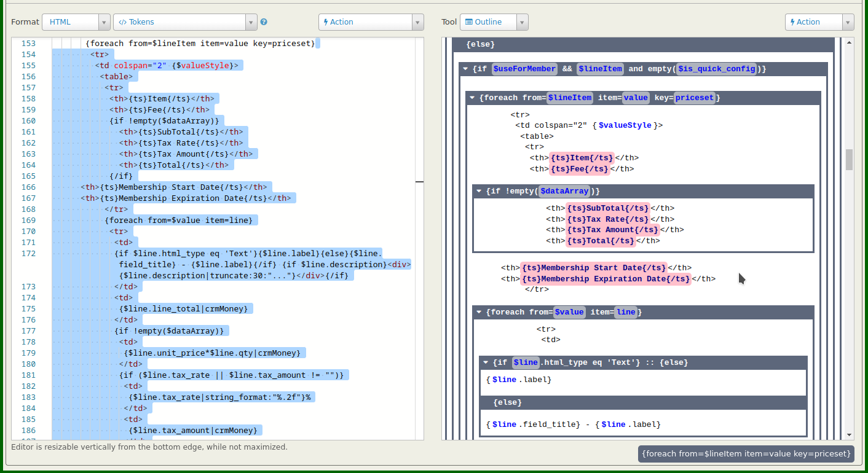Click line number 172 in the gutter

pos(28,254)
